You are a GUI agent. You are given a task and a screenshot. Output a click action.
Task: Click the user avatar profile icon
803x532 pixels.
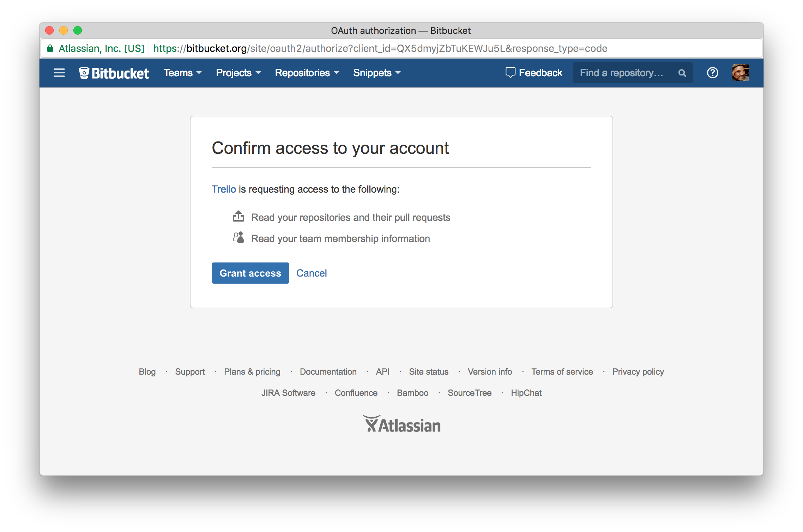741,72
